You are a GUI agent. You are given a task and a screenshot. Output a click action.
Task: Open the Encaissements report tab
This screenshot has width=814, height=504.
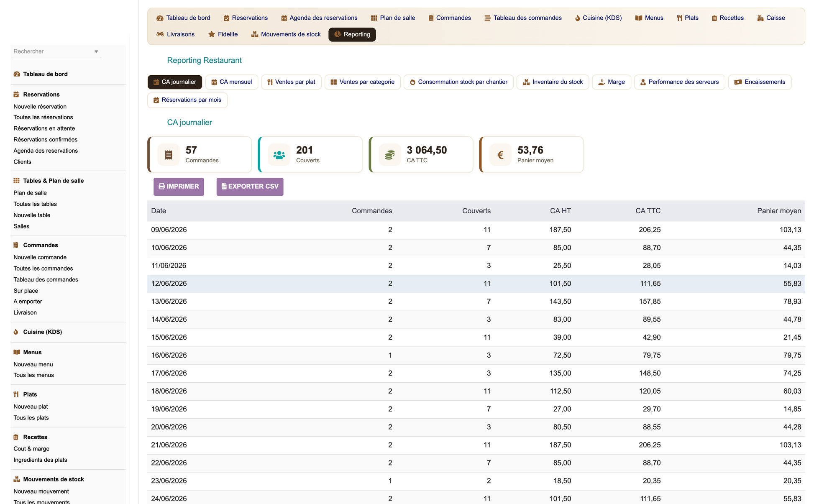point(760,82)
